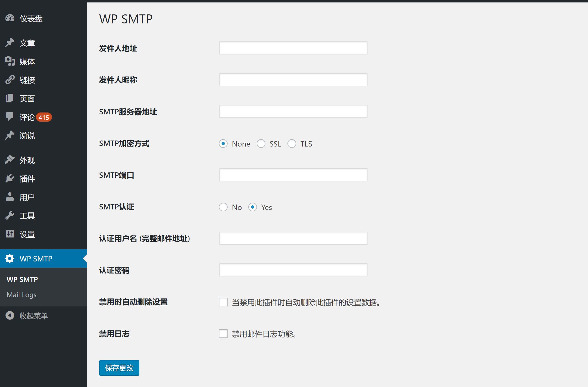Click the gear icon beside WP SMTP
Screen dimensions: 588x387
[10, 258]
